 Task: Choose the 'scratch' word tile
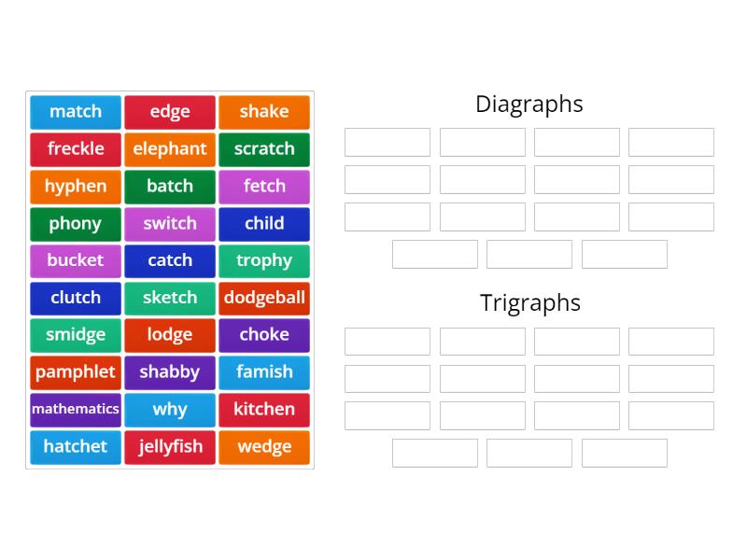(264, 149)
